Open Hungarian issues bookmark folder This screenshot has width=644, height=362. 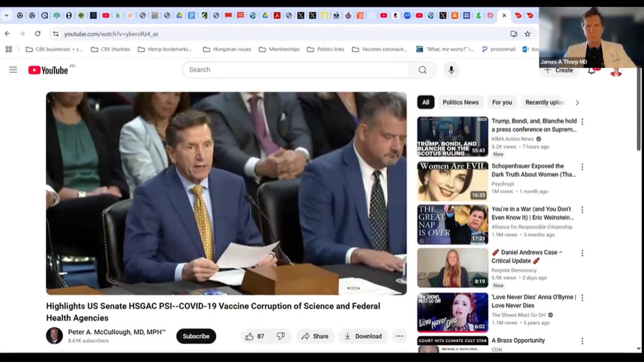click(x=227, y=49)
